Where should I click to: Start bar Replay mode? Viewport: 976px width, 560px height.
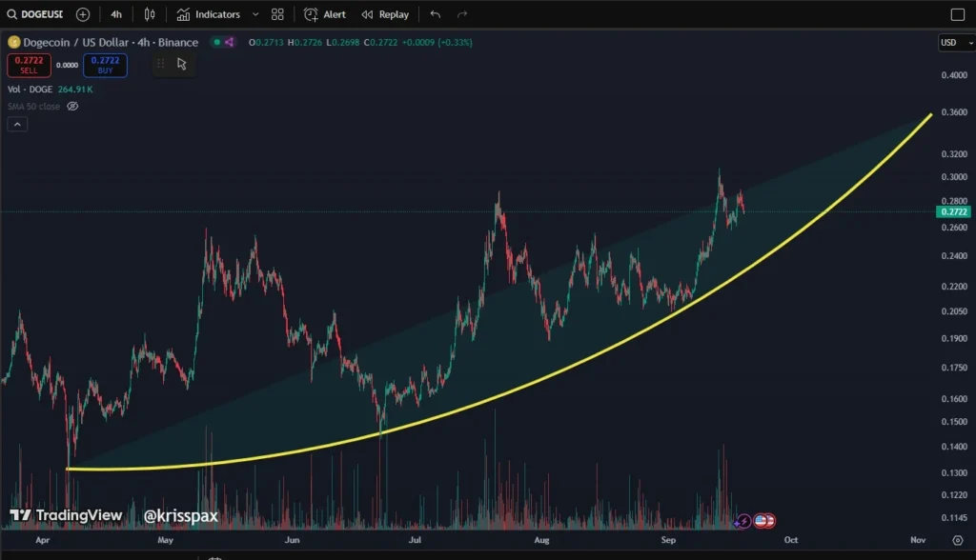point(385,14)
